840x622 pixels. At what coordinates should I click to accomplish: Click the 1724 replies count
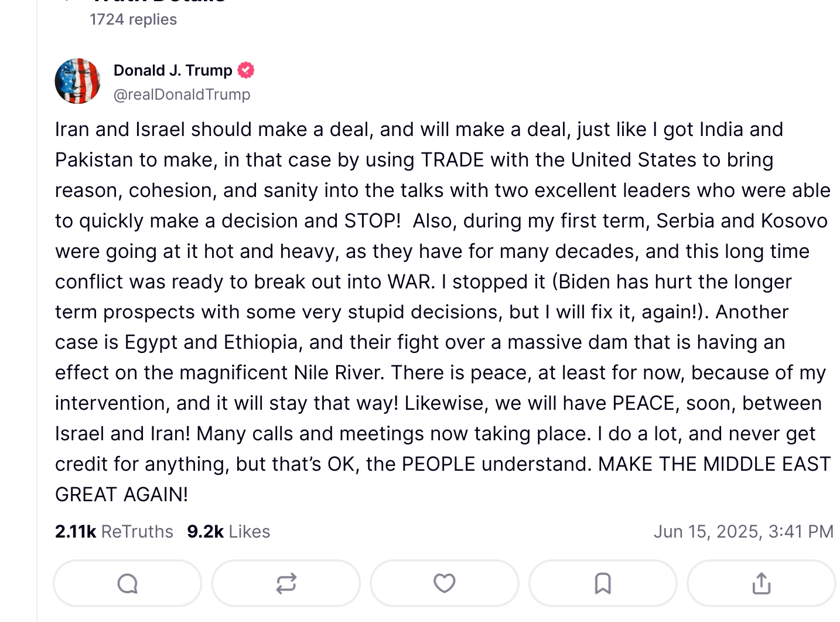(133, 19)
